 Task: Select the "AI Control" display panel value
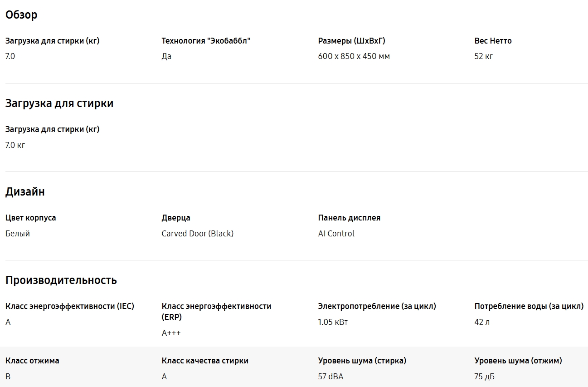point(336,234)
